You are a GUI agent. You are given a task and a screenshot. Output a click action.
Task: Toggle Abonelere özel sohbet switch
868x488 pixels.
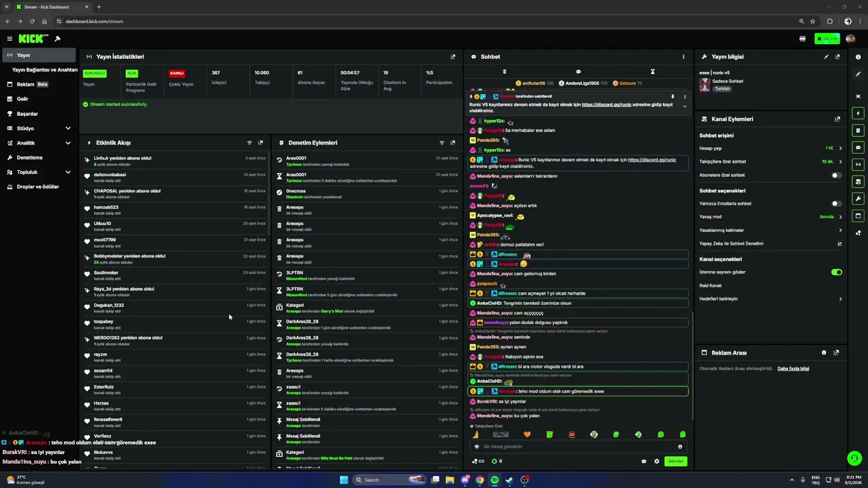click(837, 176)
